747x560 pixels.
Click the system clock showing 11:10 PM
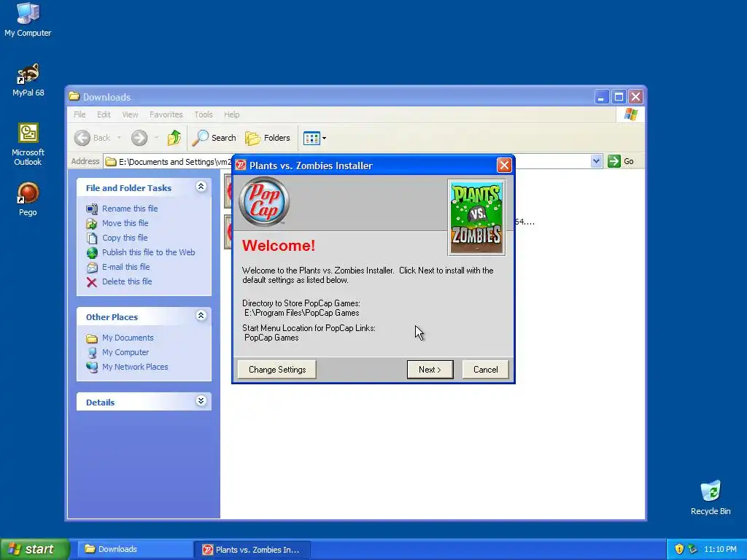720,550
